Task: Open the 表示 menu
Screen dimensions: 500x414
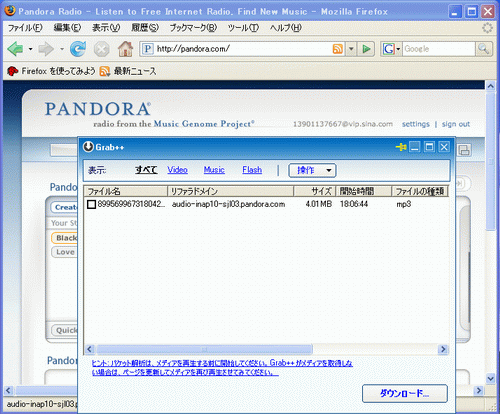Action: [106, 28]
